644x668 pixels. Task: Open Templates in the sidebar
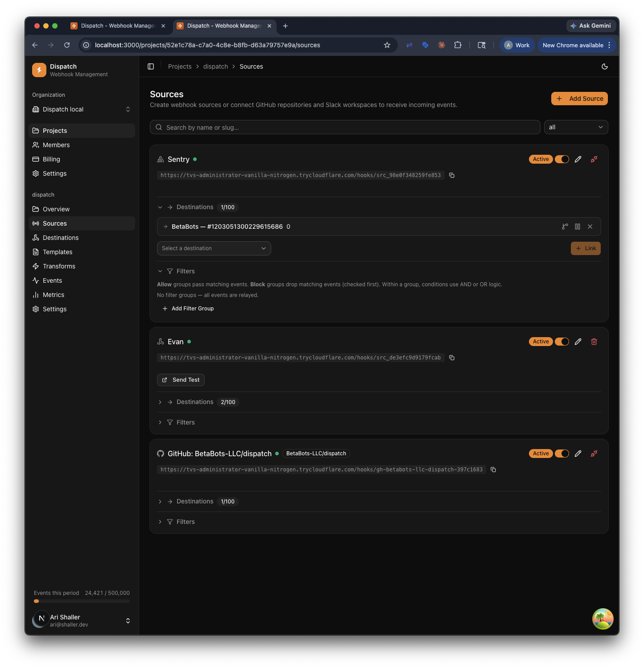point(82,252)
